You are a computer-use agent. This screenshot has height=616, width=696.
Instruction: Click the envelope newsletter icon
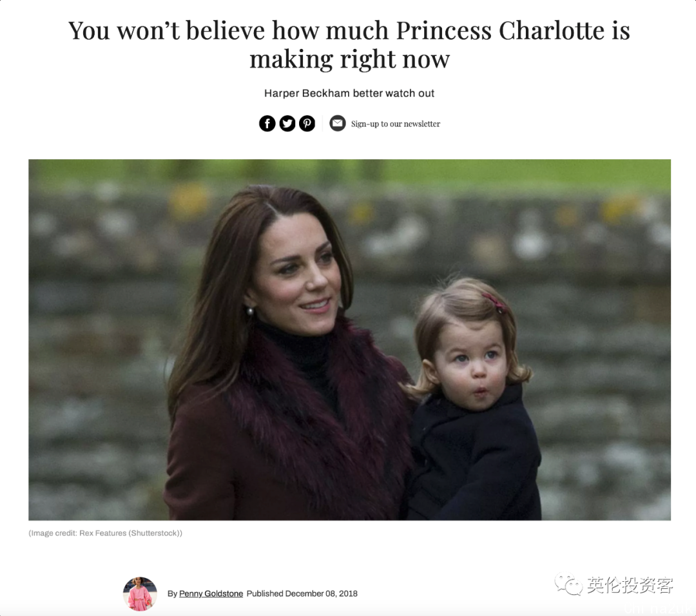pyautogui.click(x=337, y=123)
